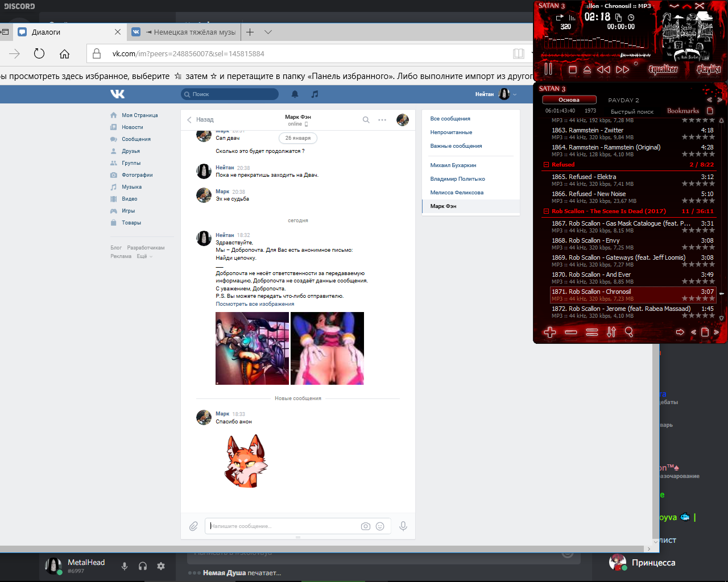
Task: Refresh the page in browser toolbar
Action: tap(39, 53)
